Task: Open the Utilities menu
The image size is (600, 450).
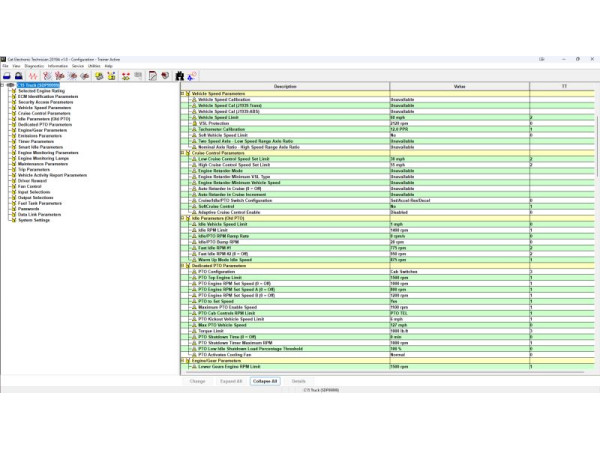Action: 93,66
